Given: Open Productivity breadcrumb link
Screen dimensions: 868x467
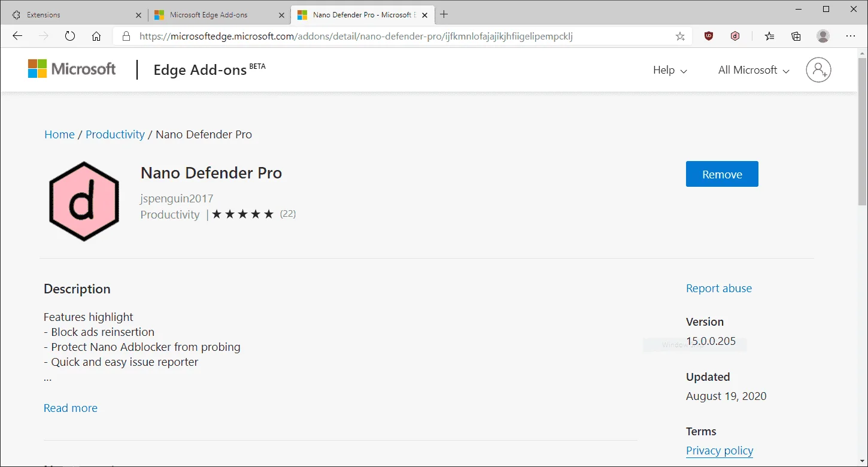Looking at the screenshot, I should (115, 134).
